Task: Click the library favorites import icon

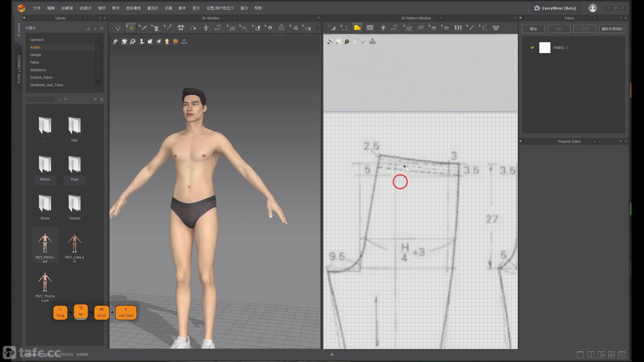Action: pos(88,29)
